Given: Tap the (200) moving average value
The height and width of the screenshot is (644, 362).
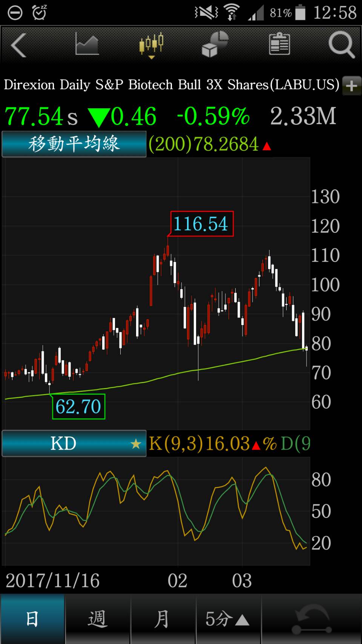Looking at the screenshot, I should (x=204, y=144).
